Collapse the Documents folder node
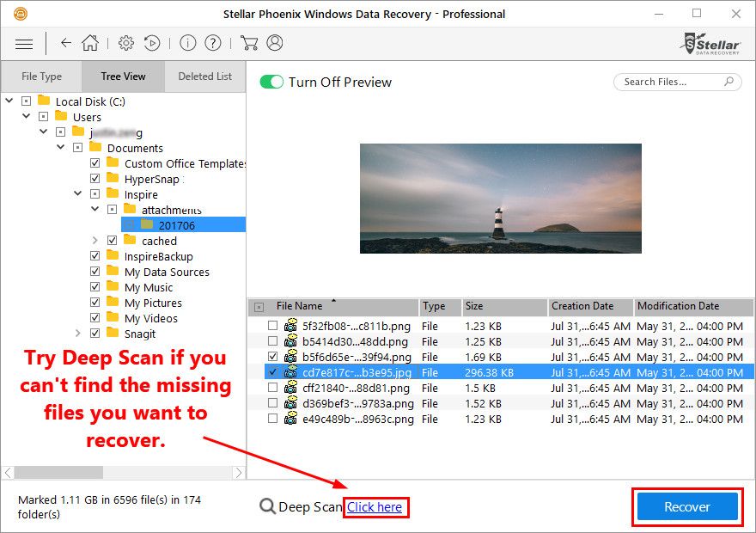756x533 pixels. click(61, 147)
